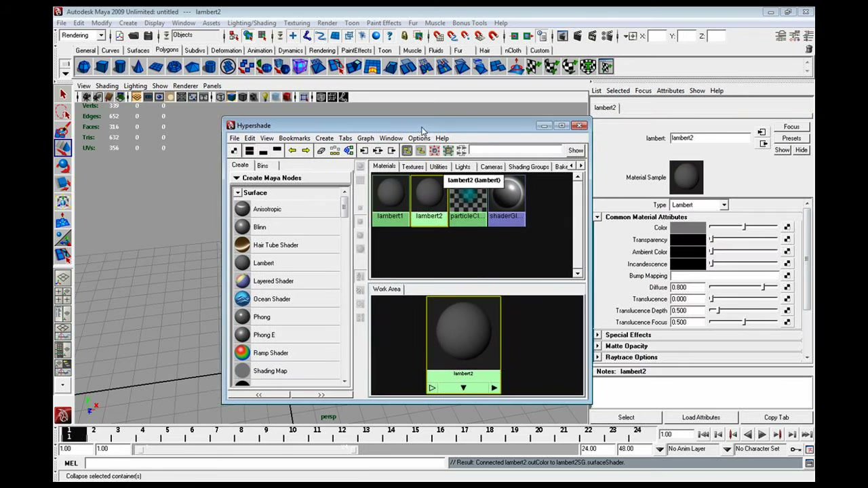
Task: Click the Color map checker button
Action: click(x=787, y=228)
